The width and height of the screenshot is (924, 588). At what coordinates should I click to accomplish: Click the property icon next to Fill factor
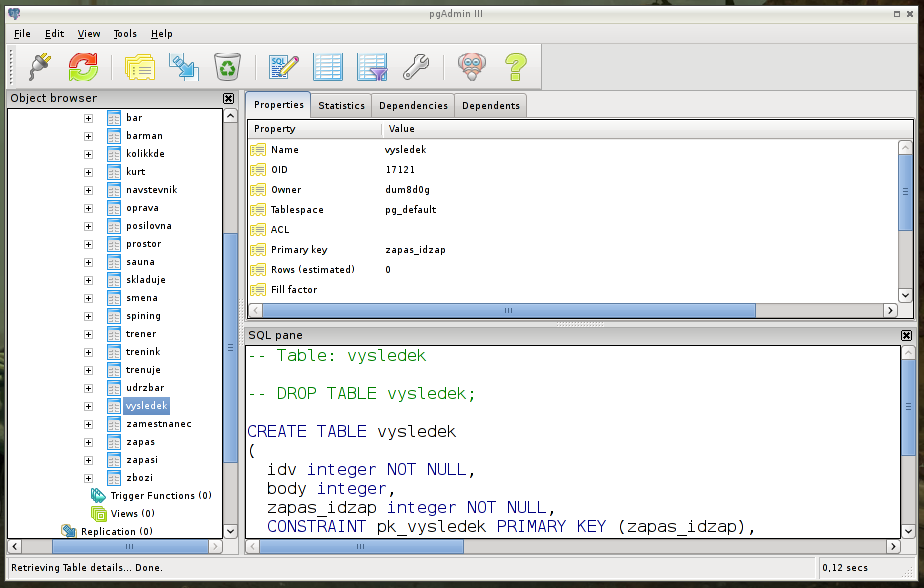tap(258, 290)
